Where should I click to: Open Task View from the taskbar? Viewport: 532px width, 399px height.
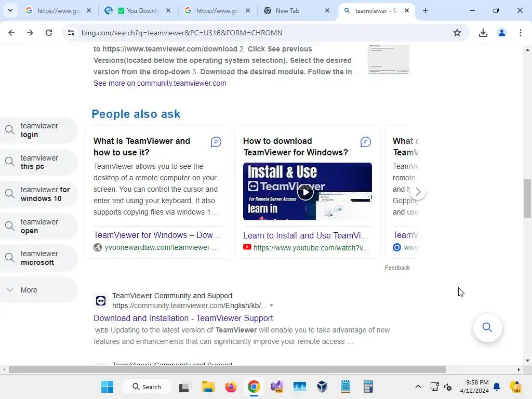pos(184,387)
